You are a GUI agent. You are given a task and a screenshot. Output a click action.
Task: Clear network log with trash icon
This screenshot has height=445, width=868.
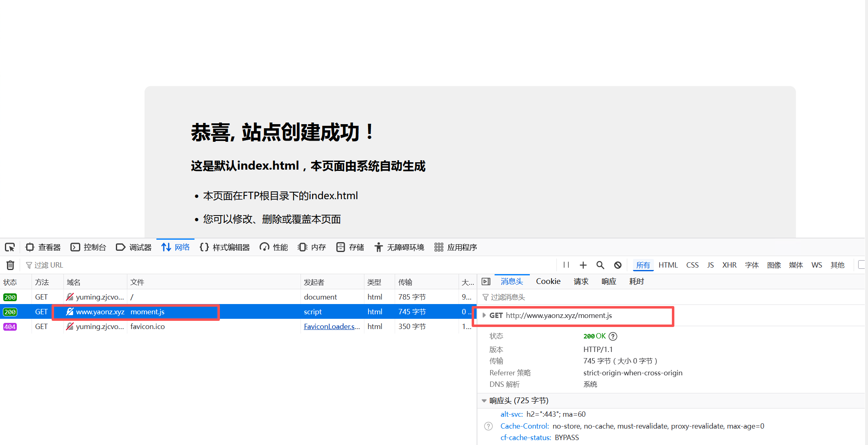click(x=10, y=265)
